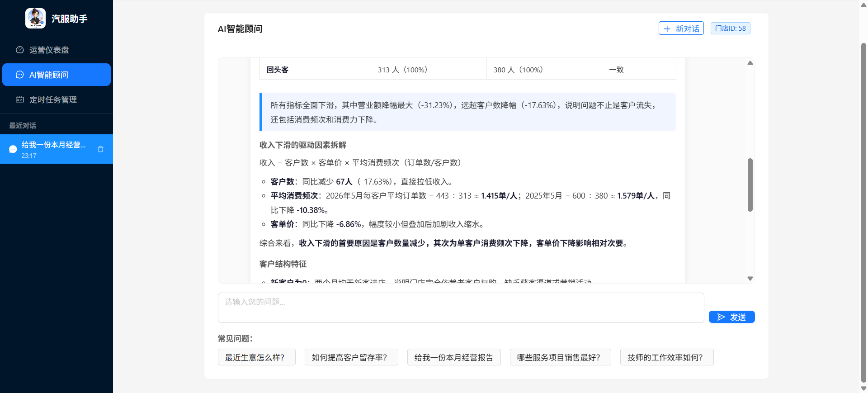Click the 客单价 bullet with -6.86%
Viewport: 868px width, 393px height.
tap(378, 224)
